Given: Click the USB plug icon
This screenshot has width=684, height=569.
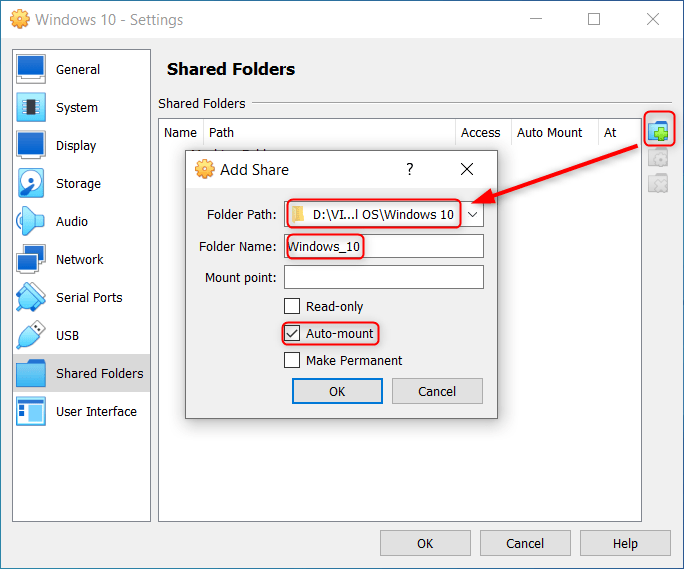Looking at the screenshot, I should pos(31,335).
